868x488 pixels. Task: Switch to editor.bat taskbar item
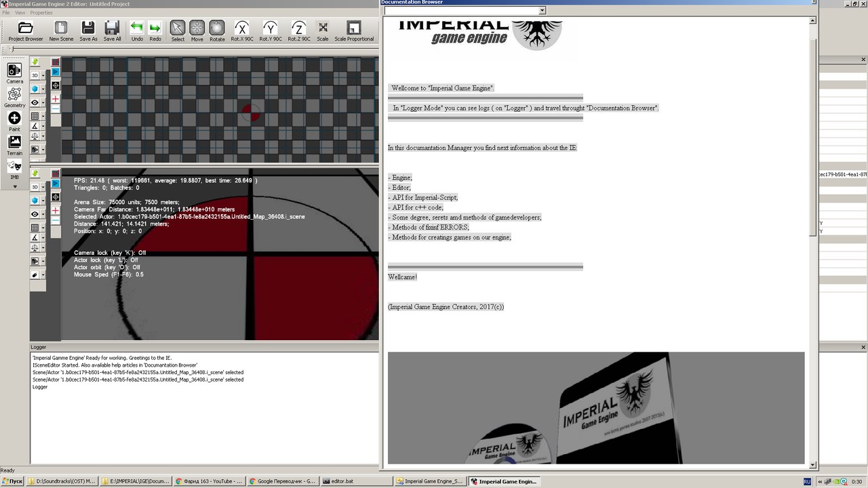tap(355, 481)
